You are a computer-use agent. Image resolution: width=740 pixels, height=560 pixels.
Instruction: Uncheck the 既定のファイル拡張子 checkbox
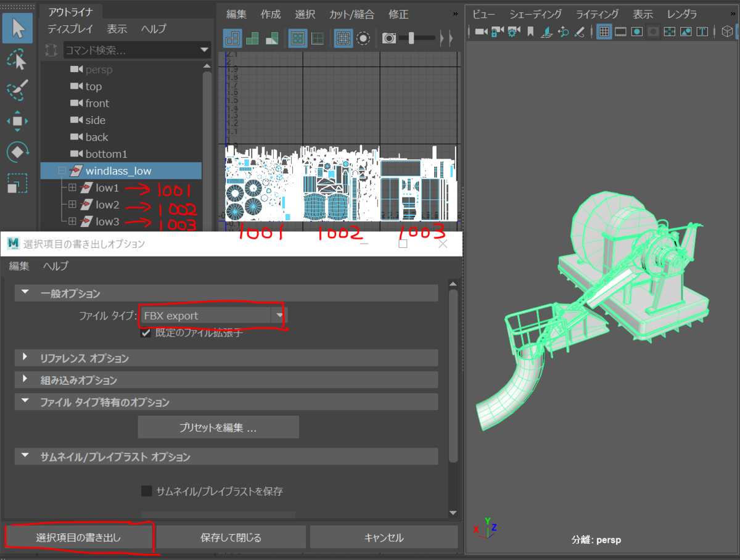pyautogui.click(x=146, y=332)
